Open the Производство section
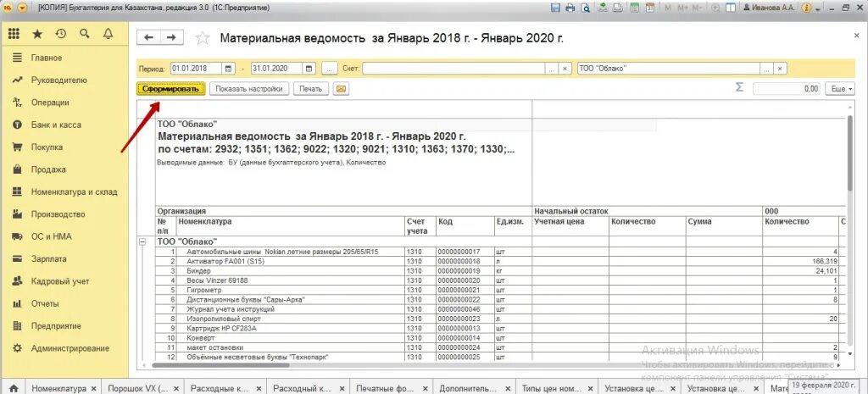The width and height of the screenshot is (868, 394). [58, 214]
